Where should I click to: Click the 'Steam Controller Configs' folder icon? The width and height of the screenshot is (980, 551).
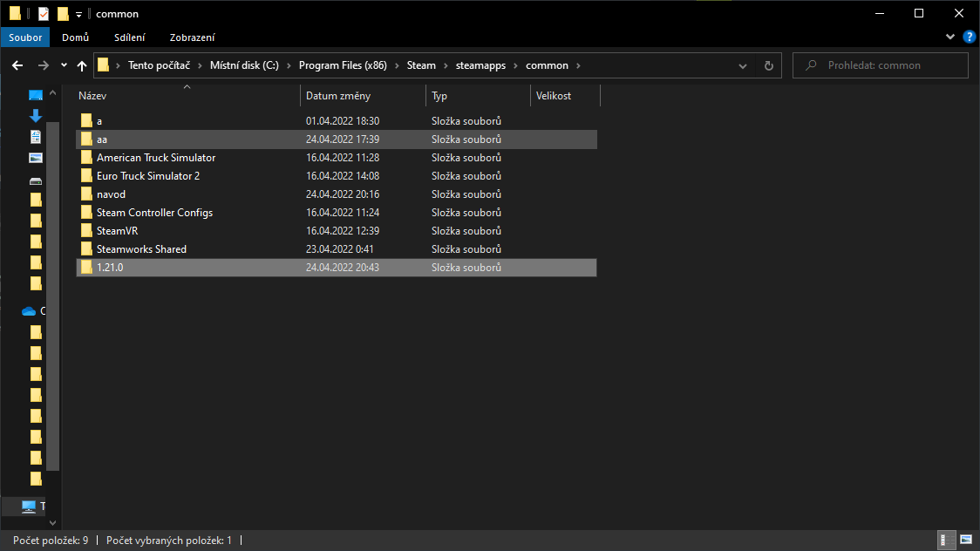point(86,213)
